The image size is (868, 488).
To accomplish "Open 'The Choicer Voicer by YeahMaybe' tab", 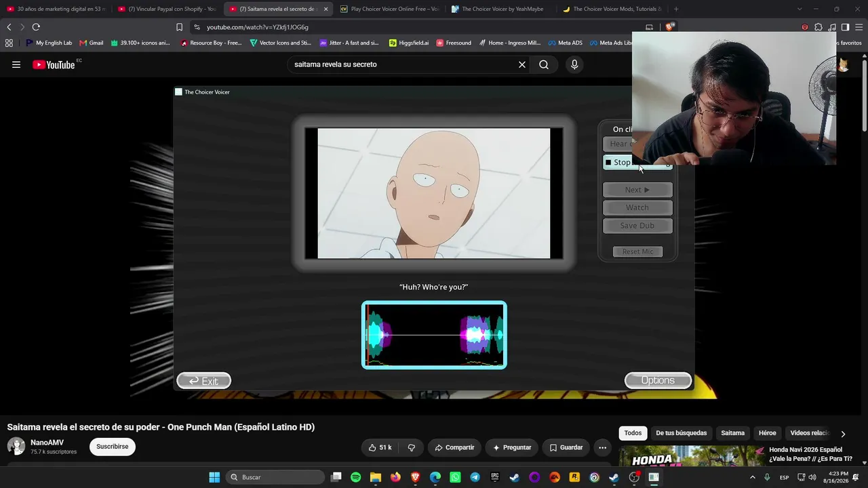I will [x=500, y=9].
